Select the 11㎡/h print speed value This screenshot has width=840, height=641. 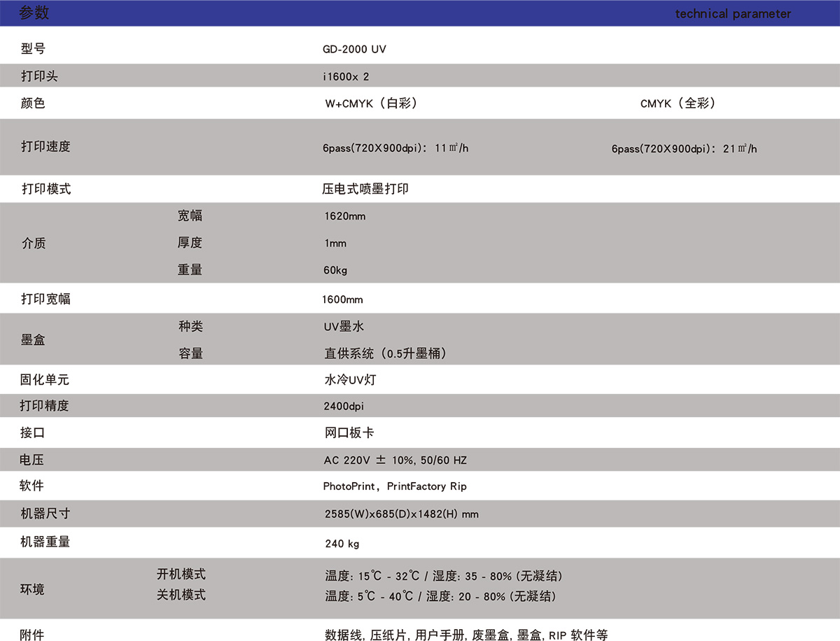[x=395, y=148]
